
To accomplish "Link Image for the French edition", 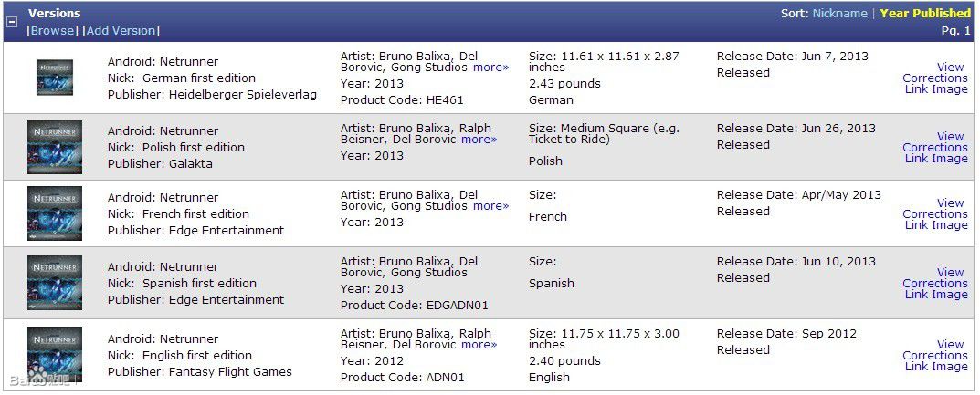I will point(935,225).
